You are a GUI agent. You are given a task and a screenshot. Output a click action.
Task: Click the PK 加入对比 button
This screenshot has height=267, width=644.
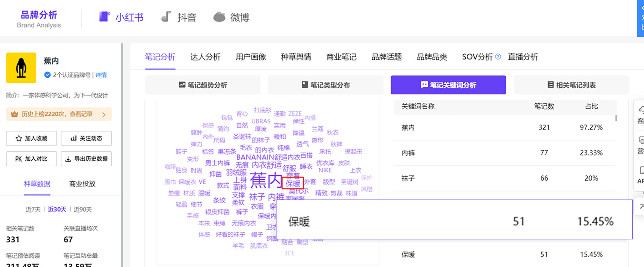31,159
